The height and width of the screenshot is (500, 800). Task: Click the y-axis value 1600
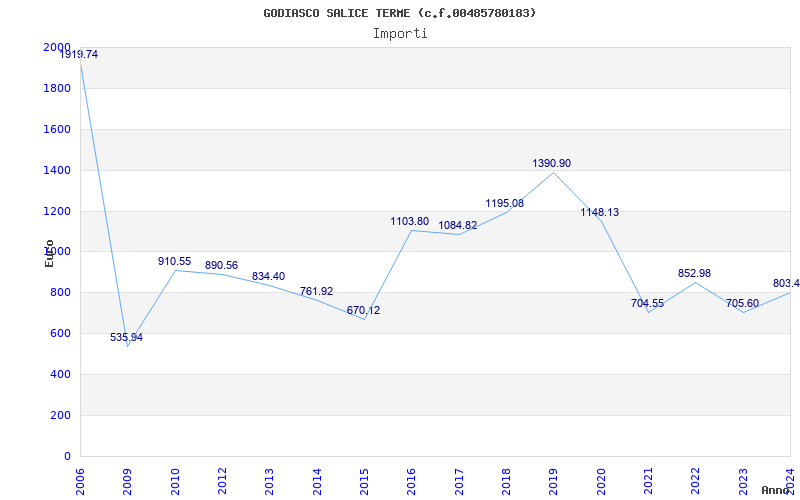tap(57, 129)
